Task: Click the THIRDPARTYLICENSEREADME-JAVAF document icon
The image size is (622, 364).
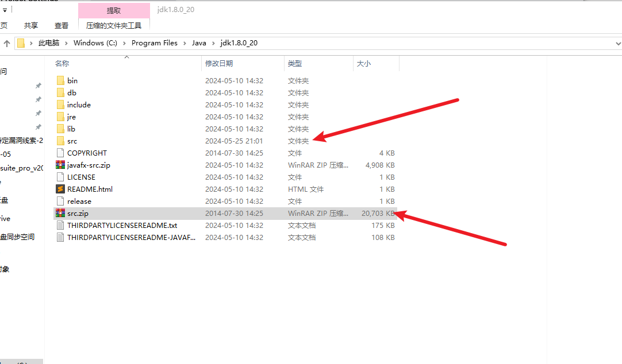Action: coord(60,237)
